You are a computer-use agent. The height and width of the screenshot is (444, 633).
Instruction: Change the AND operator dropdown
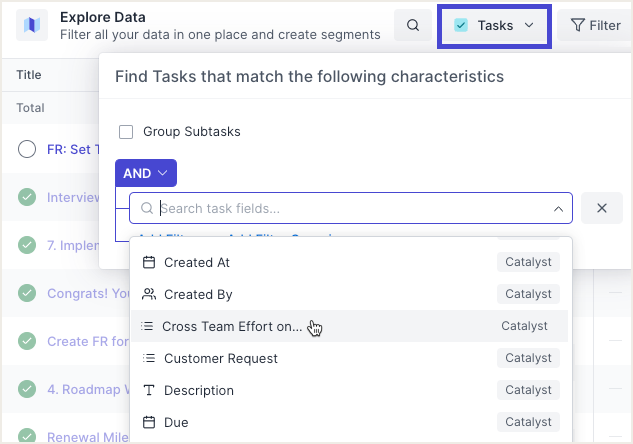pos(145,173)
